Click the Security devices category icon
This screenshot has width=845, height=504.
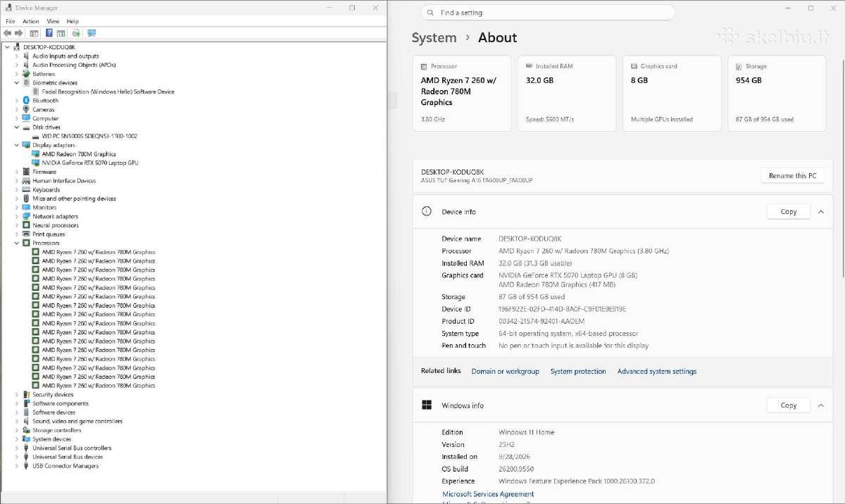(26, 395)
